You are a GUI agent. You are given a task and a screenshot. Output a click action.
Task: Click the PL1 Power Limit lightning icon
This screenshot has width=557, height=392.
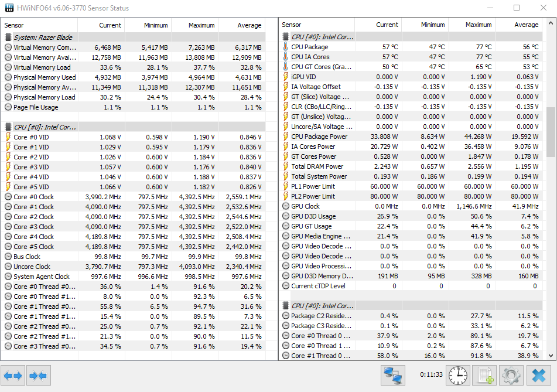pyautogui.click(x=286, y=186)
